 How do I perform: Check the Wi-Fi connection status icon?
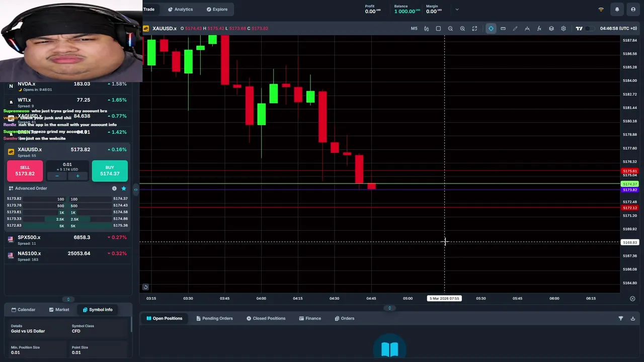coord(601,10)
